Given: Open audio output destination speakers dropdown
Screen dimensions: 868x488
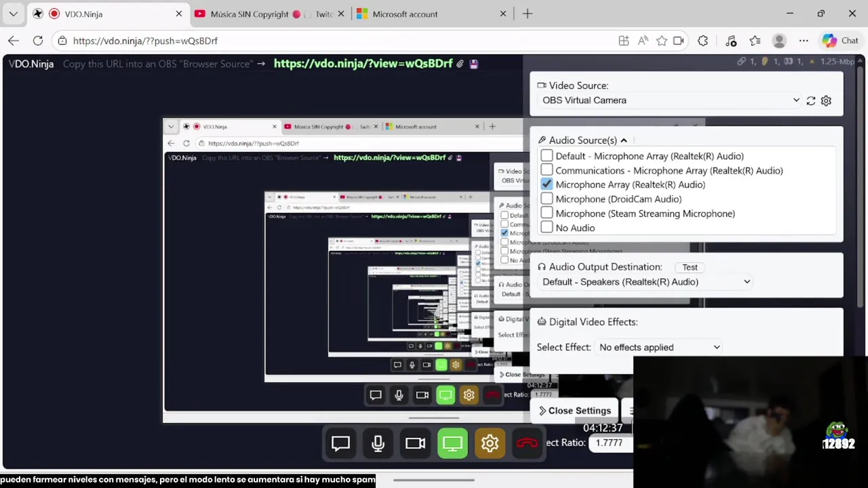Looking at the screenshot, I should click(646, 282).
